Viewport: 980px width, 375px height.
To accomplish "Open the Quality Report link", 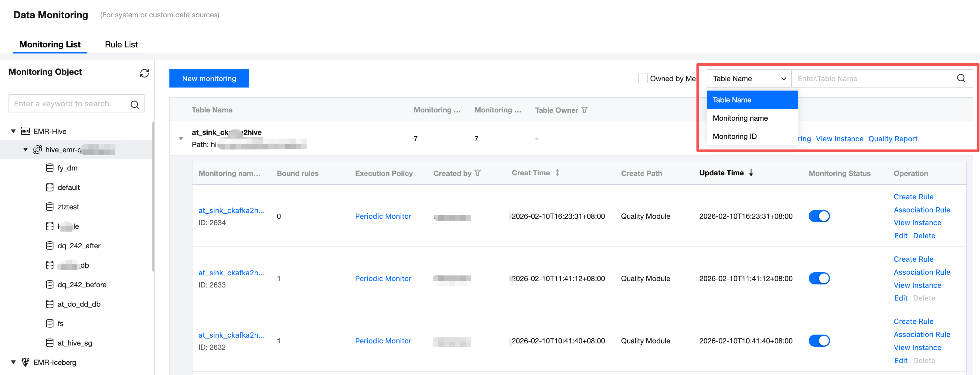I will coord(893,139).
